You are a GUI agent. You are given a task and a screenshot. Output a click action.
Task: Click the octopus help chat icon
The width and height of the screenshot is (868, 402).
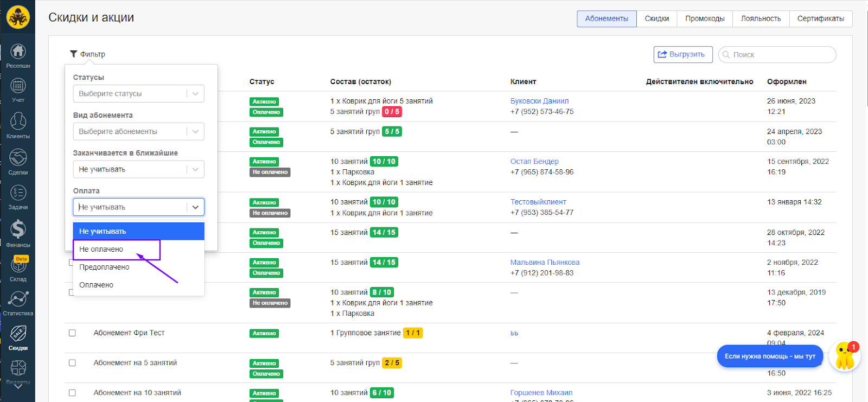pyautogui.click(x=845, y=356)
